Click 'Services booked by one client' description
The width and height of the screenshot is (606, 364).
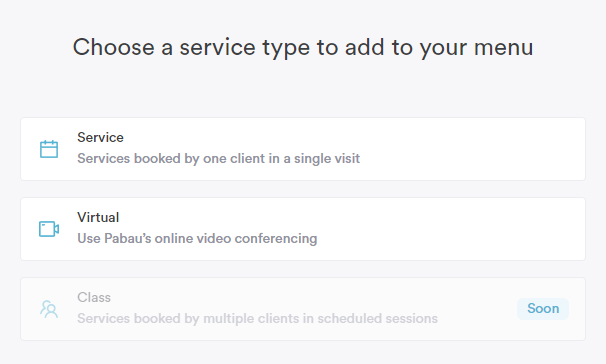(219, 159)
